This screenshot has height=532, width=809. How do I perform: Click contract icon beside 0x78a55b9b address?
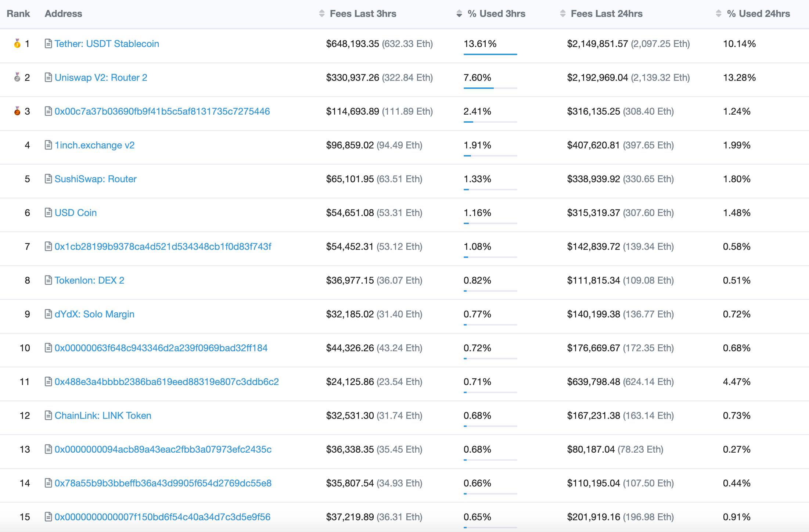point(48,483)
